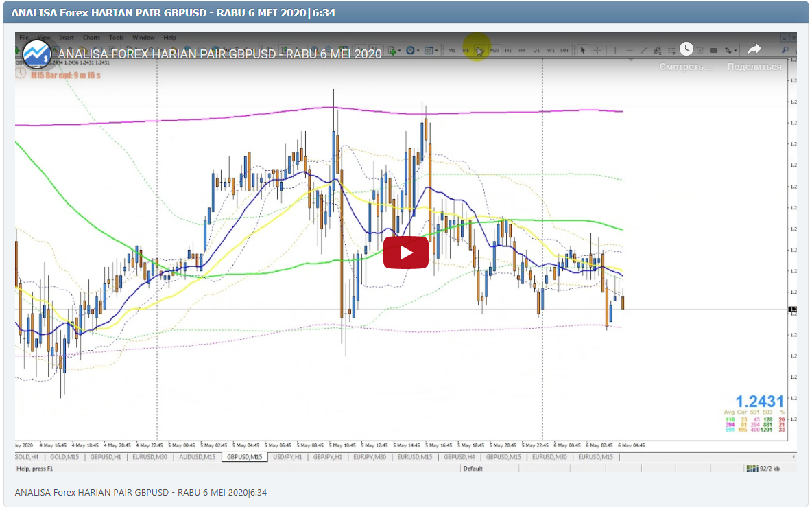Viewport: 812px width, 512px height.
Task: Open the Fibonacci retracement tool
Action: point(657,50)
